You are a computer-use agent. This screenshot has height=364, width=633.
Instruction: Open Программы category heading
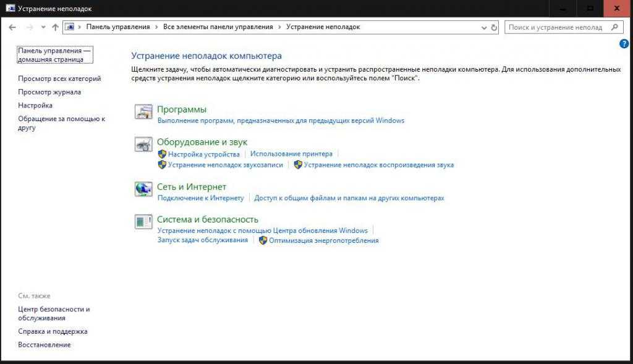[182, 109]
